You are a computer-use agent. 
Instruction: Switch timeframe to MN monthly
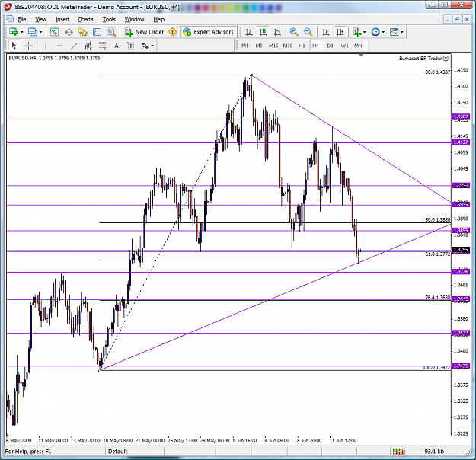358,46
